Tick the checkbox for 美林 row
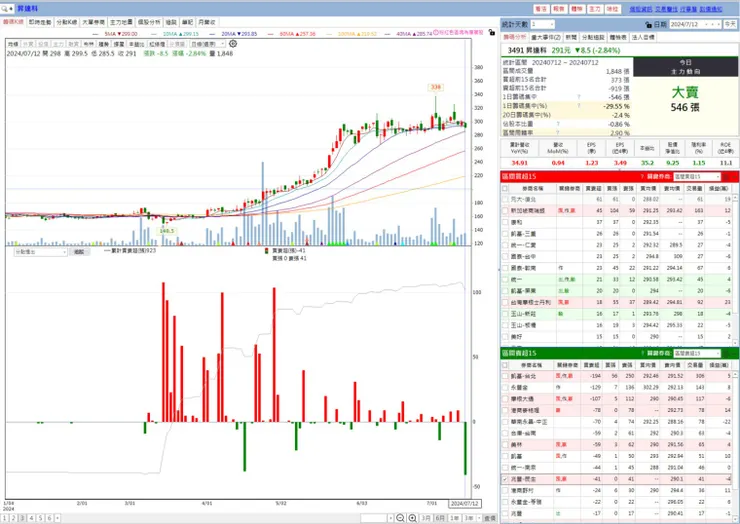The image size is (740, 524). pos(505,445)
